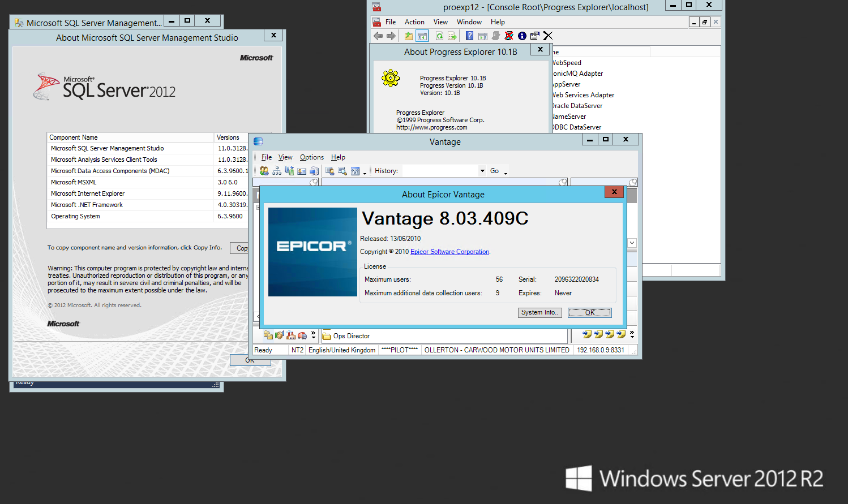Click the PILOT status bar entry
This screenshot has height=504, width=848.
400,350
